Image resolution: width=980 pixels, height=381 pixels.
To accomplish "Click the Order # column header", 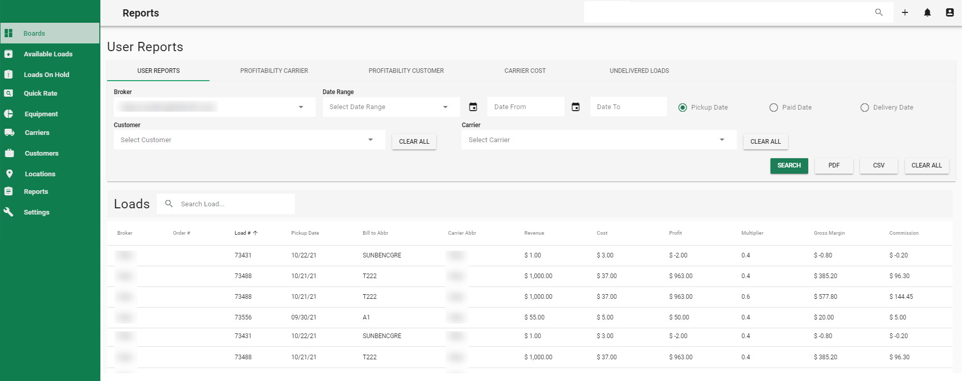I will [181, 233].
